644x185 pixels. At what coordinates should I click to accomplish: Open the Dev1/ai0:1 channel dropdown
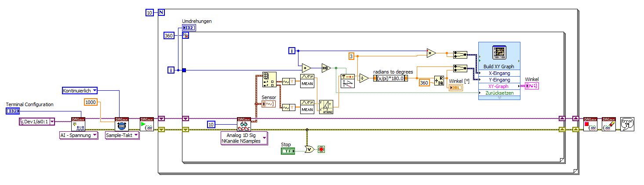pos(52,122)
